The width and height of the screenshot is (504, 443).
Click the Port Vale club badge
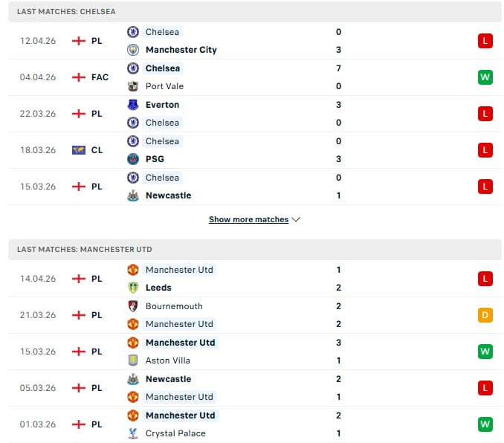click(133, 86)
